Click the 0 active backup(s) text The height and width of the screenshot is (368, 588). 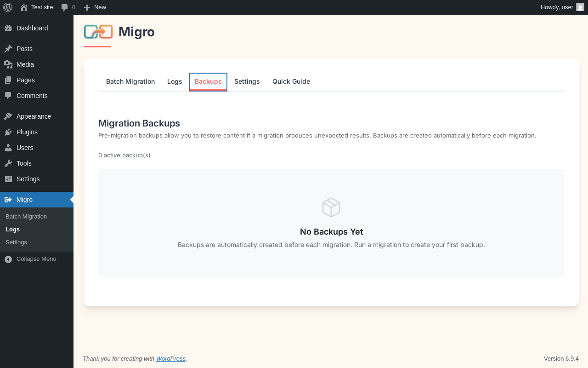(x=124, y=155)
